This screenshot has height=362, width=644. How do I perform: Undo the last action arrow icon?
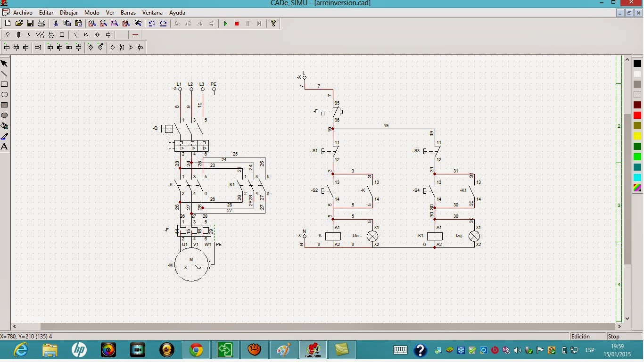tap(152, 23)
